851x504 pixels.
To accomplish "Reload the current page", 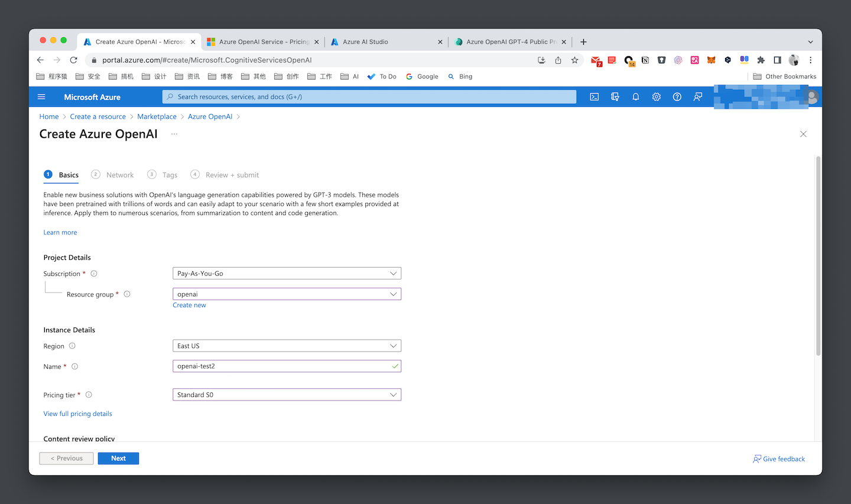I will [x=73, y=60].
